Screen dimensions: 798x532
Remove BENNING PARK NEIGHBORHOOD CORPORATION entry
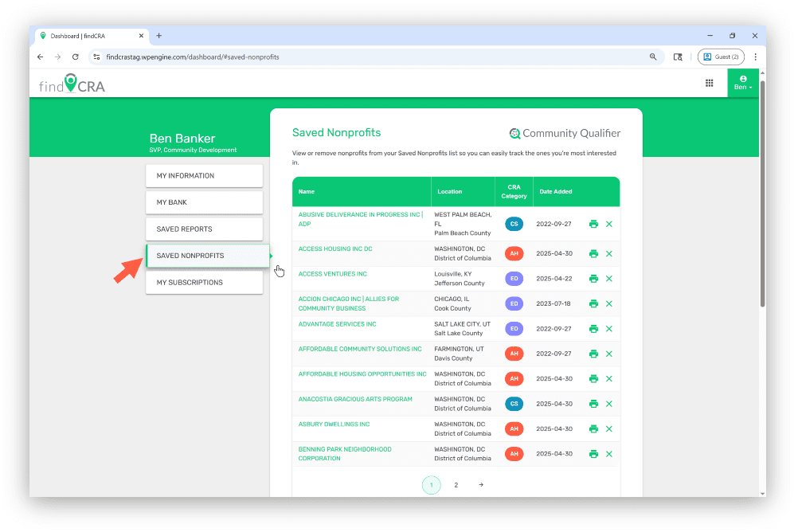tap(609, 454)
